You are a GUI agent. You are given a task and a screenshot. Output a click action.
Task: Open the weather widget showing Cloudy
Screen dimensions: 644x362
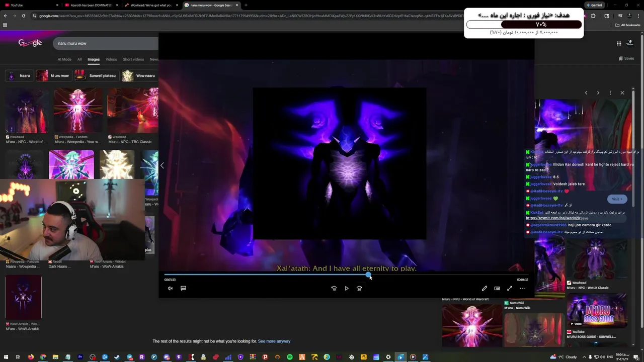pos(564,357)
